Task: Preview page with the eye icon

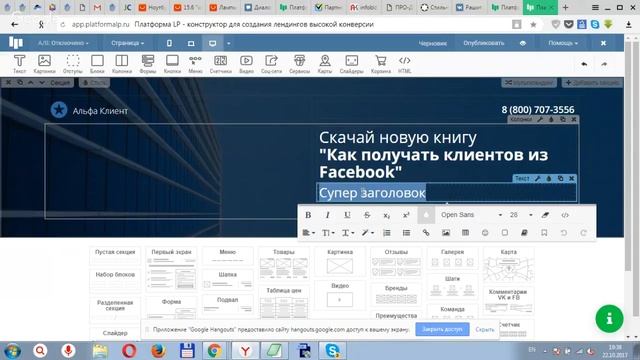Action: coord(523,43)
